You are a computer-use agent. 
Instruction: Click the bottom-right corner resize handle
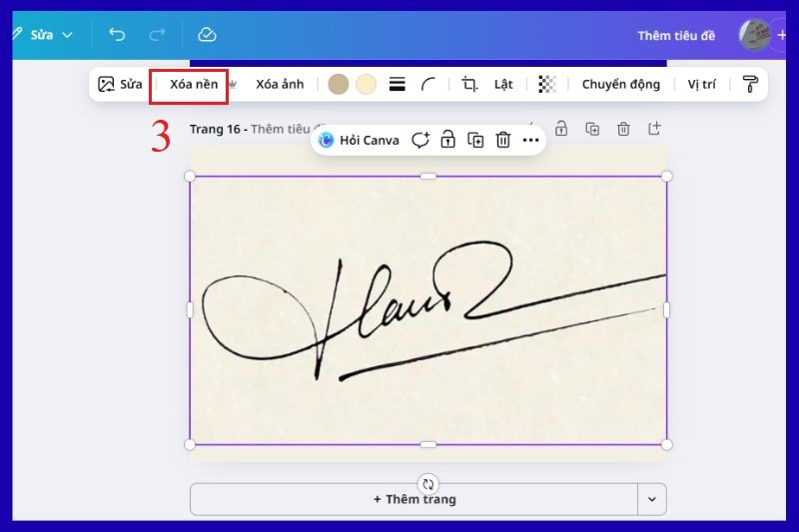coord(666,444)
